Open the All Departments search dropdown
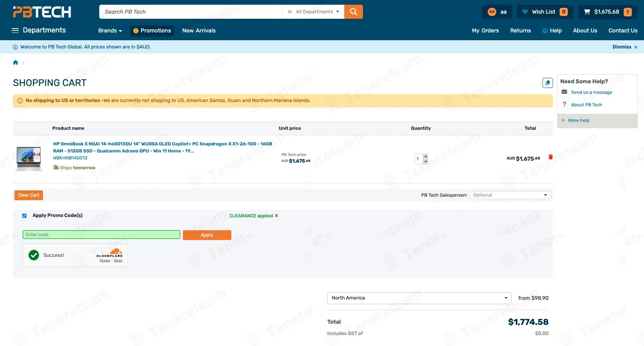The image size is (644, 346). [x=313, y=12]
